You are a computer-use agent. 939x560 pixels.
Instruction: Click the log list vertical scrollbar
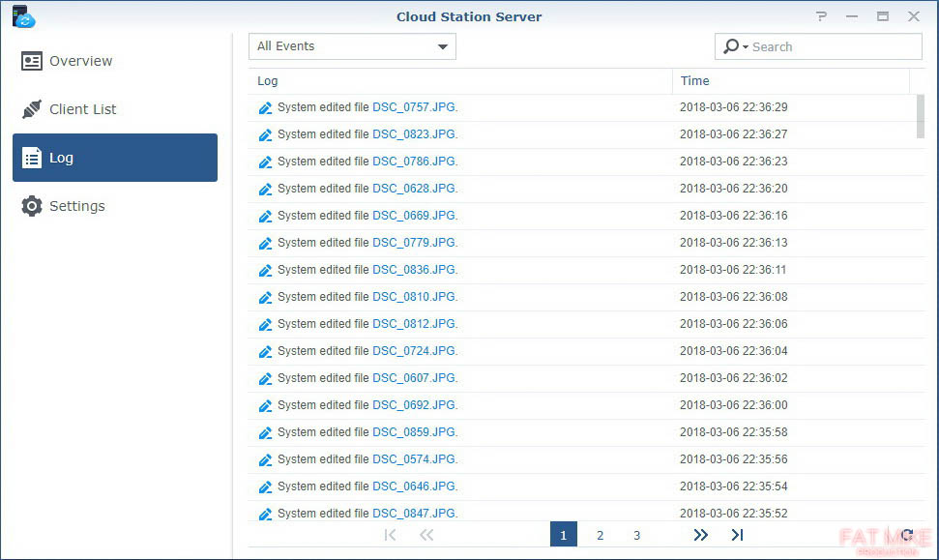coord(921,116)
